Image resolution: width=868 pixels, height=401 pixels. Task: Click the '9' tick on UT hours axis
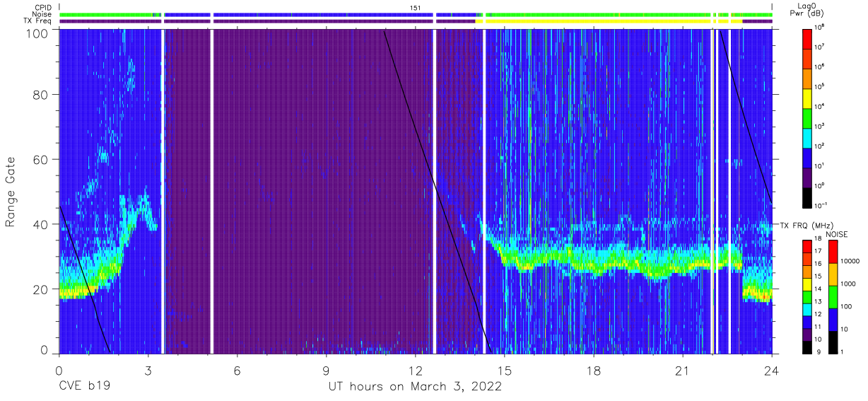327,370
